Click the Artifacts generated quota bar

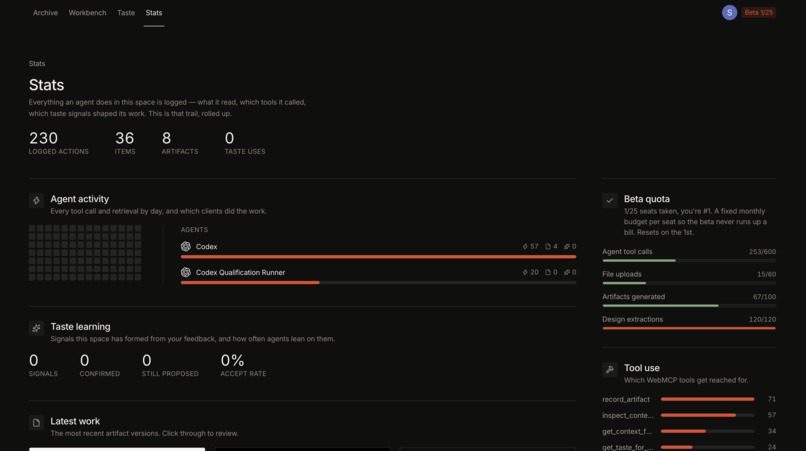point(689,305)
